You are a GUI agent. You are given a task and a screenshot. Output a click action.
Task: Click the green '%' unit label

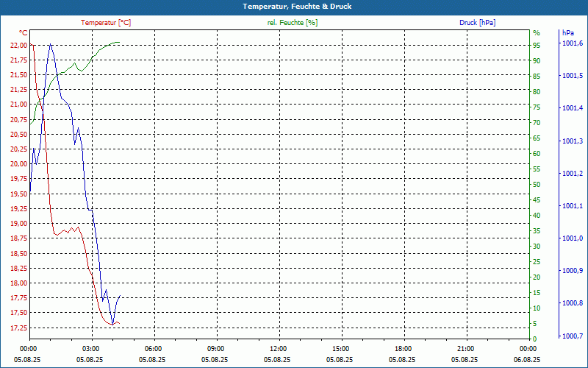point(537,33)
